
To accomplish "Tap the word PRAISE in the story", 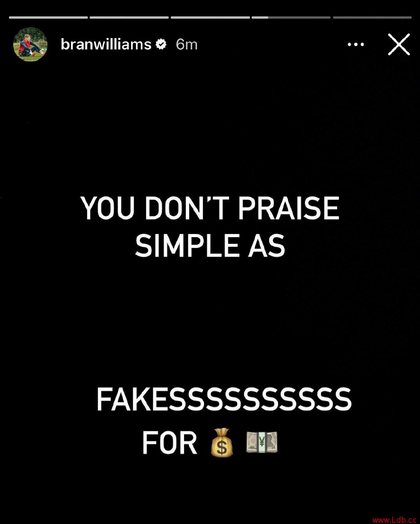I will [289, 208].
